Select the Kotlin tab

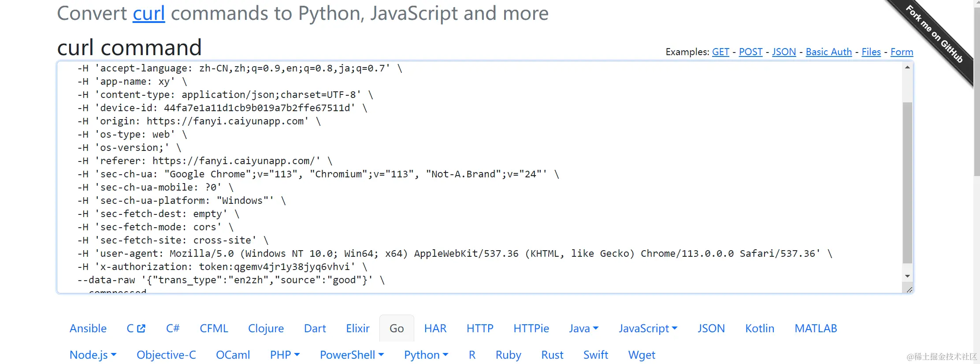pos(760,329)
